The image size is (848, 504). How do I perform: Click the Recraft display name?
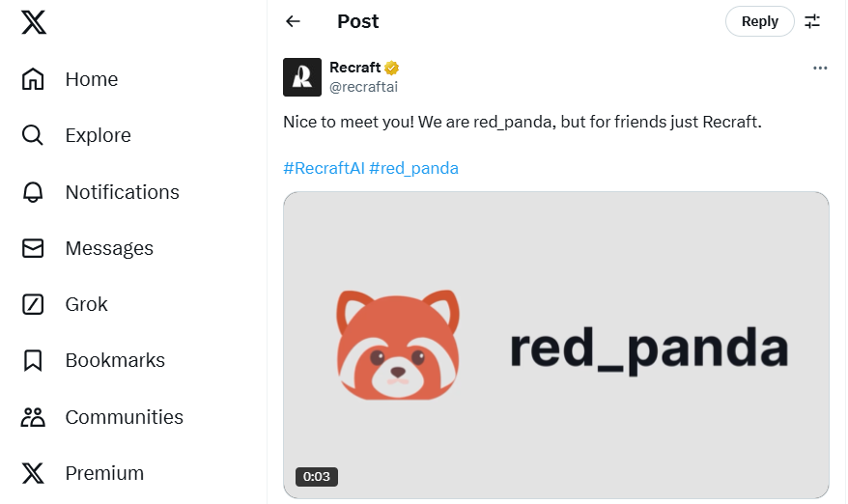tap(355, 67)
